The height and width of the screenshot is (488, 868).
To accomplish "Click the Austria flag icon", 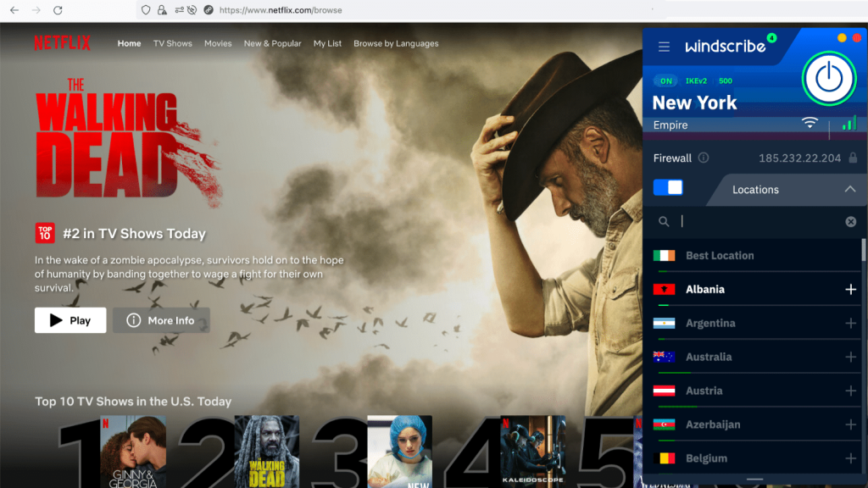I will 664,391.
